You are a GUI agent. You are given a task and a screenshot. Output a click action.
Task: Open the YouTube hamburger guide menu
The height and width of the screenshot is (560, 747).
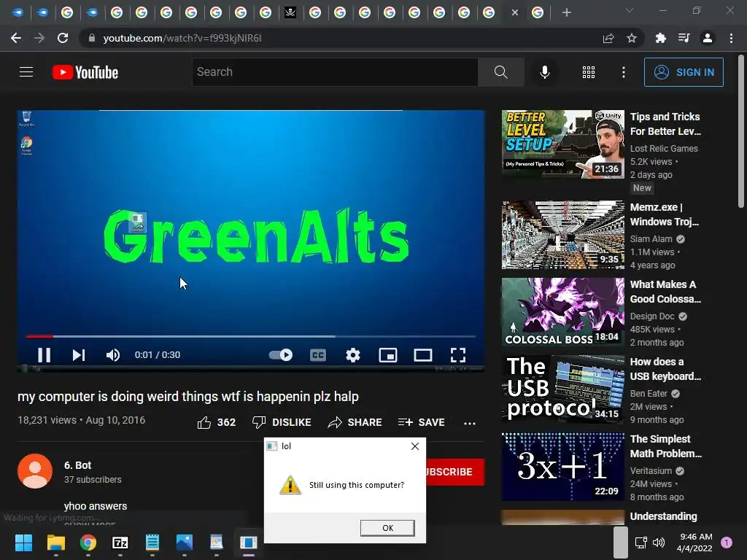(26, 72)
